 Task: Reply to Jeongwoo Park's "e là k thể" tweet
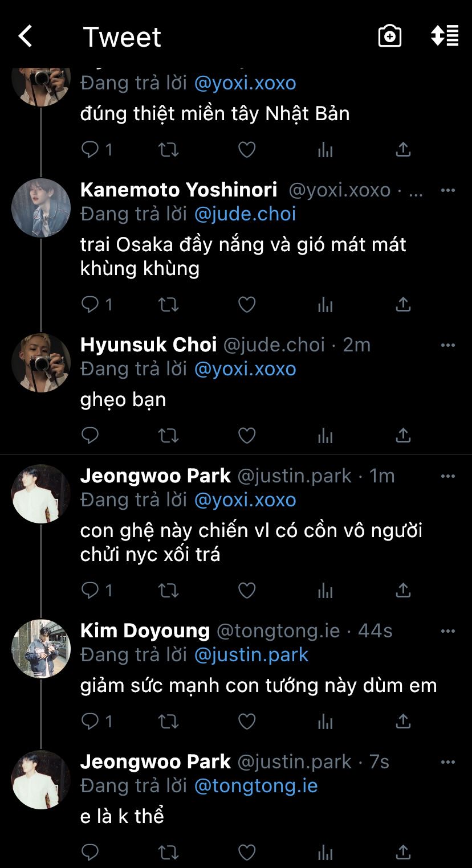point(91,853)
